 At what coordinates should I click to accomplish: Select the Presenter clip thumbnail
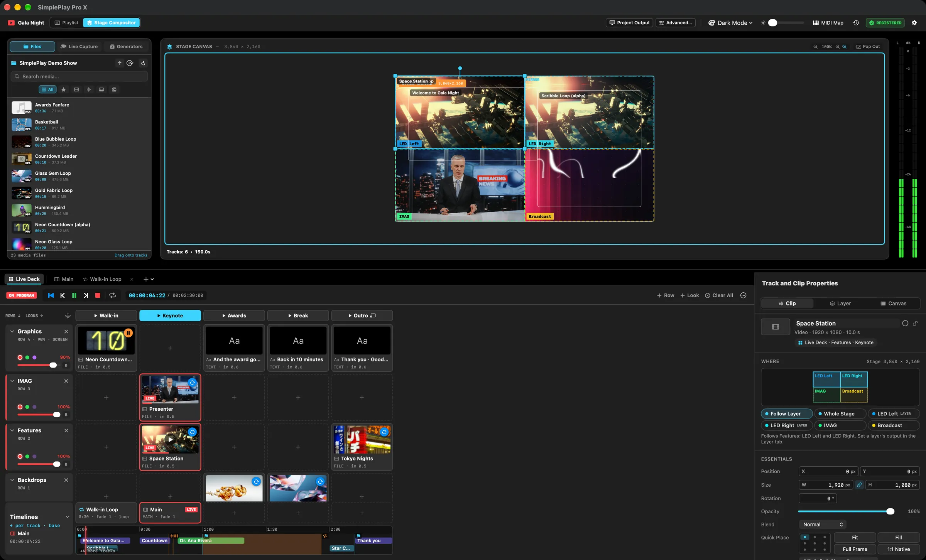click(170, 390)
